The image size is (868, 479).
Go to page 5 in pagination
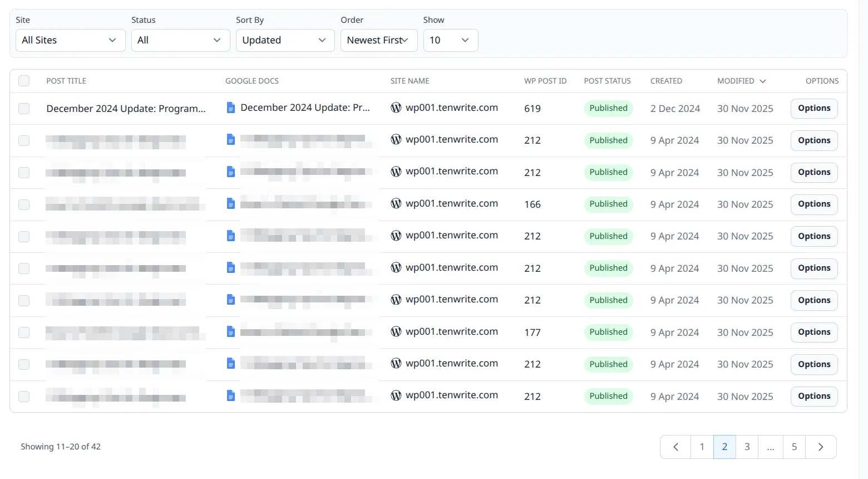coord(795,447)
